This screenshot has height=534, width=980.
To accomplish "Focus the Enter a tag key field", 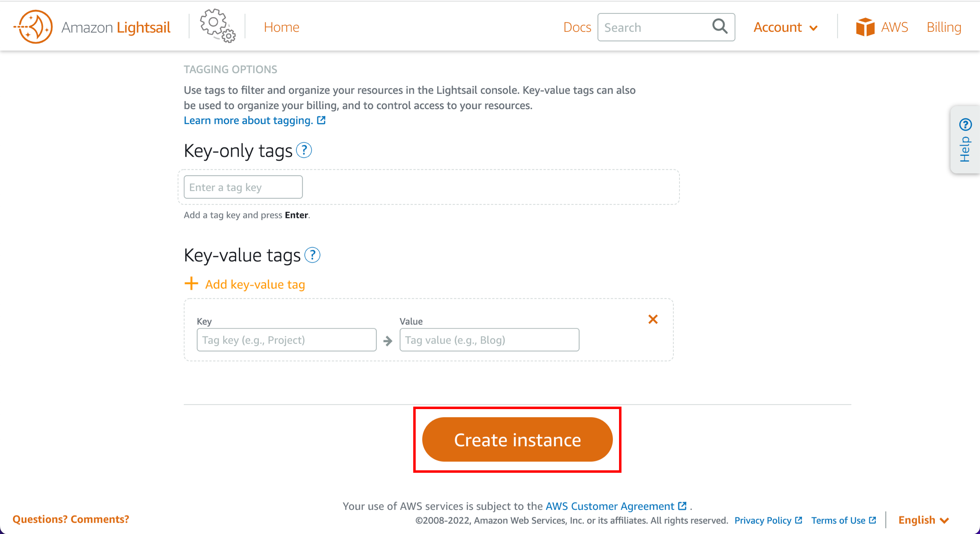I will [243, 187].
